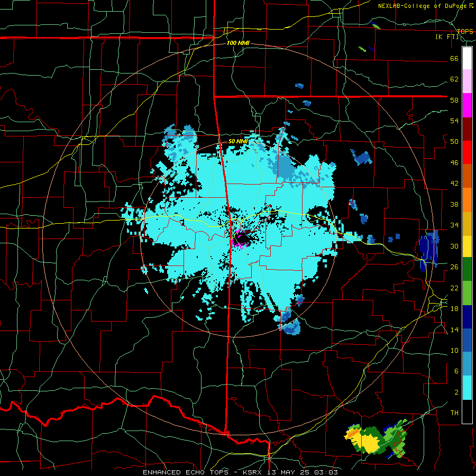This screenshot has height=476, width=476.
Task: Select the light green legend swatch
Action: [467, 293]
